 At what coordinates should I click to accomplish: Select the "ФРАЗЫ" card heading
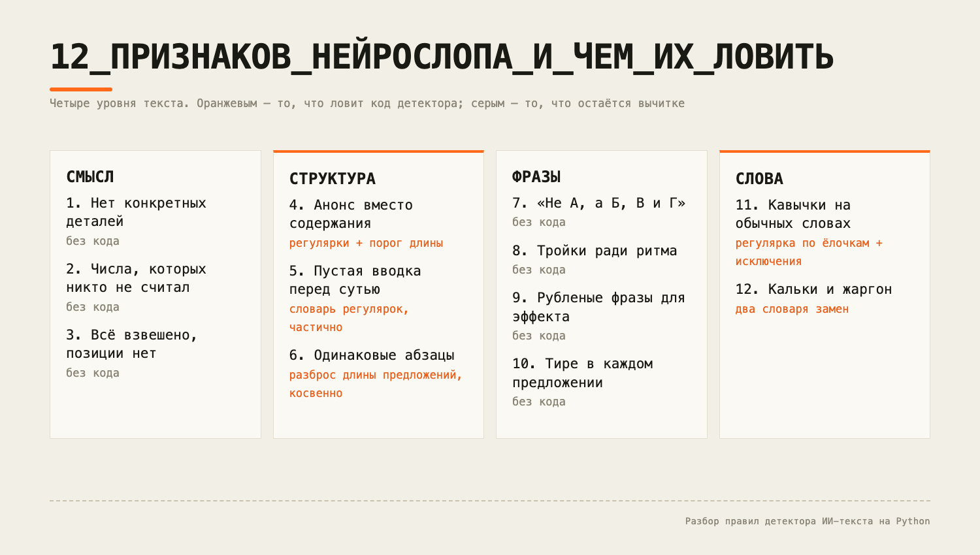click(x=536, y=177)
